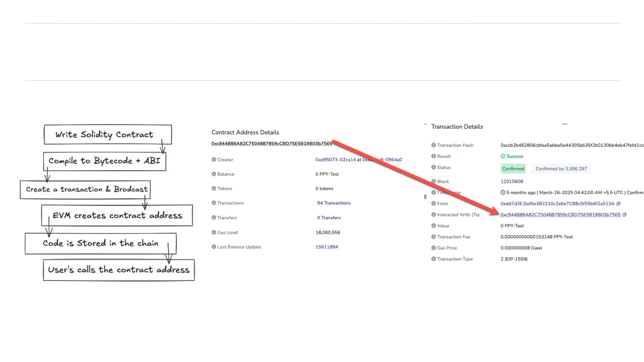Screen dimensions: 644x362
Task: Open creator address 0xd95073–02ca14
Action: (335, 160)
